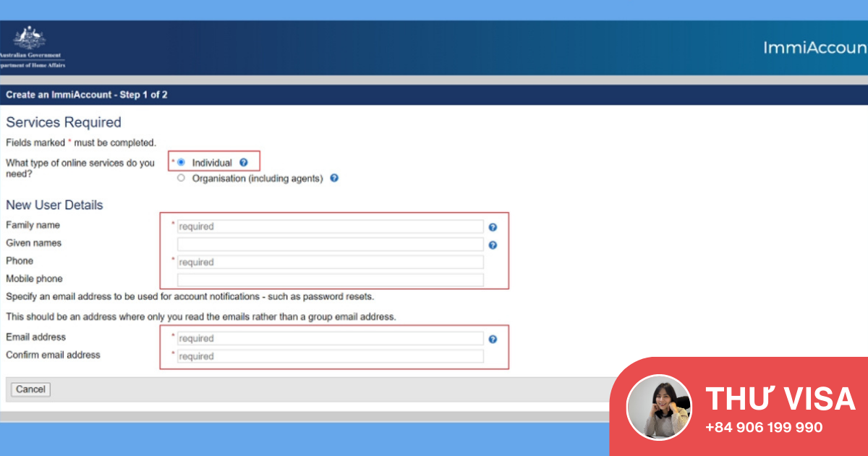Focus the Email address input field
The image size is (868, 456).
pos(330,338)
